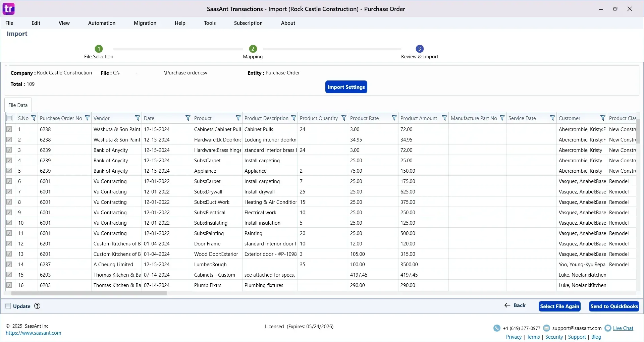Open filter for Purchase Order No column
The height and width of the screenshot is (342, 644).
87,118
